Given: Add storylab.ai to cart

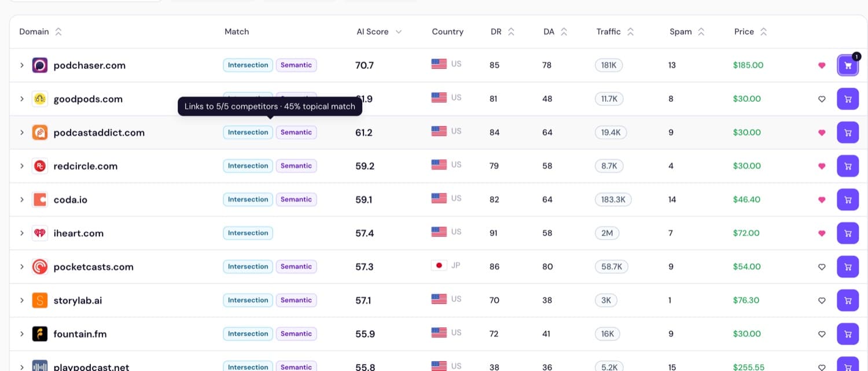Looking at the screenshot, I should pyautogui.click(x=848, y=300).
